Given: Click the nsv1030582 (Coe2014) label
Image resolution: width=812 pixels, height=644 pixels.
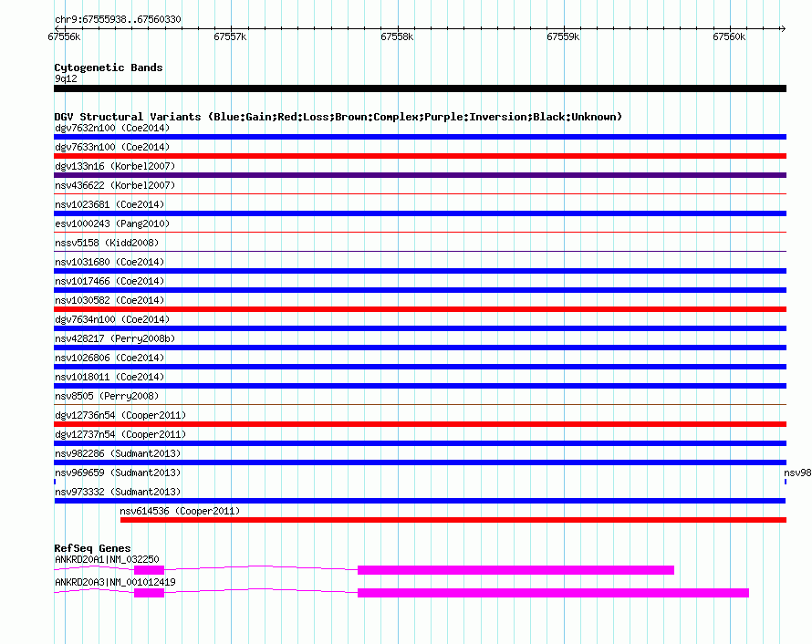Looking at the screenshot, I should (109, 300).
